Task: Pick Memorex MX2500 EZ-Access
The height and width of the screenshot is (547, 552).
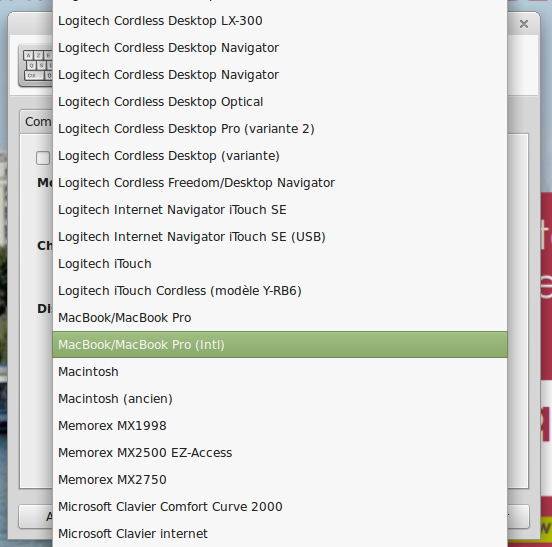Action: point(280,453)
